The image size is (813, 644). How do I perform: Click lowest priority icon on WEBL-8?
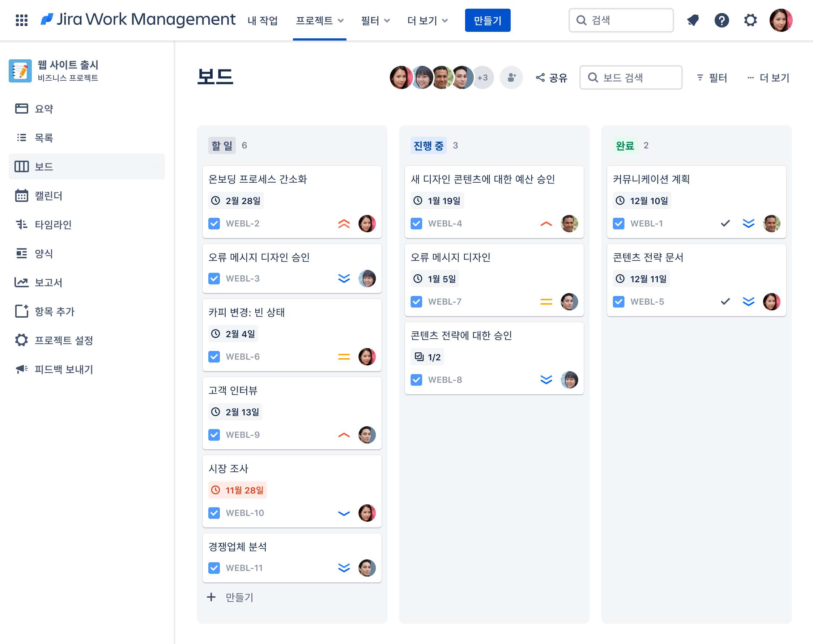click(x=546, y=380)
